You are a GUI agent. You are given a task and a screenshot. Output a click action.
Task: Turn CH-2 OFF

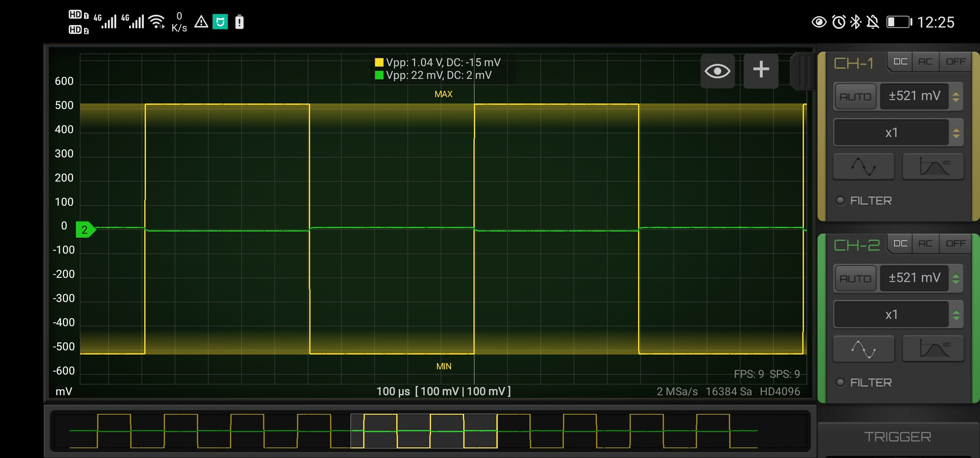click(x=955, y=244)
